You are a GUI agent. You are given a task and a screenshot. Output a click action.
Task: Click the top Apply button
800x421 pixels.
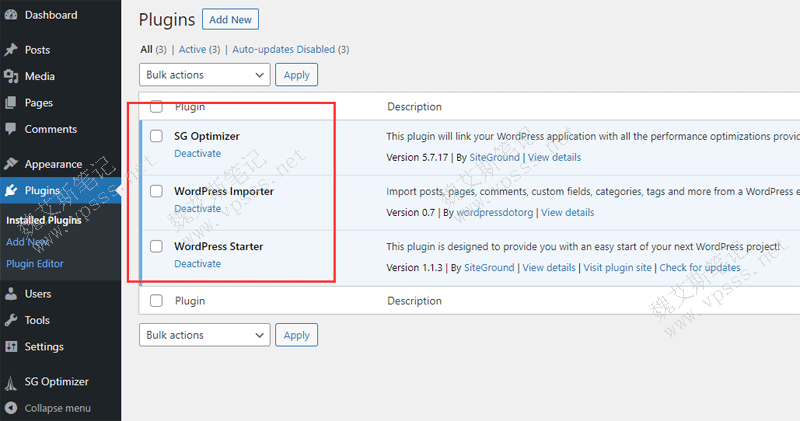click(x=296, y=75)
